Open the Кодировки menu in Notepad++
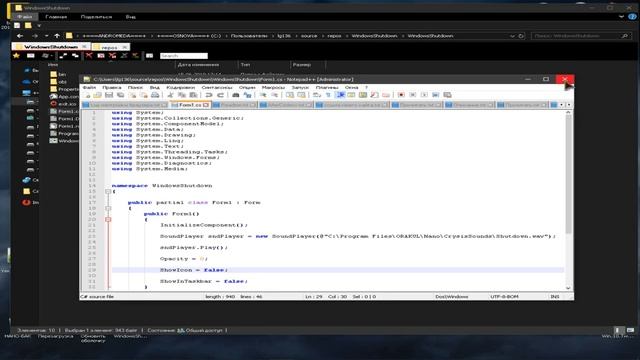 click(x=180, y=87)
